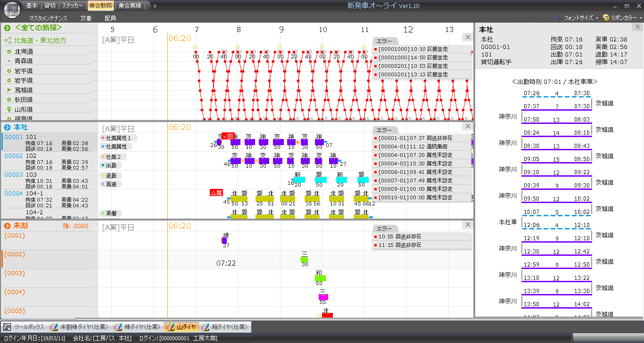Select 秋田県 in the route list
This screenshot has height=343, width=644.
point(24,100)
